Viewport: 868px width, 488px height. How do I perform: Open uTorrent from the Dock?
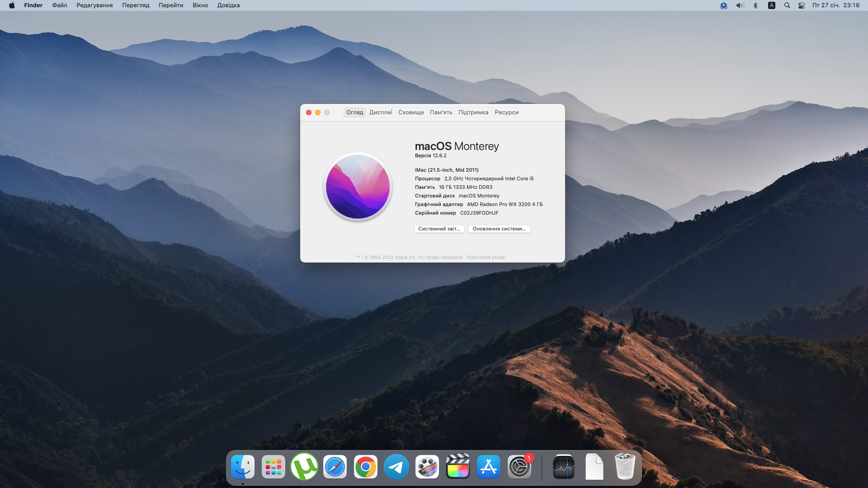304,467
